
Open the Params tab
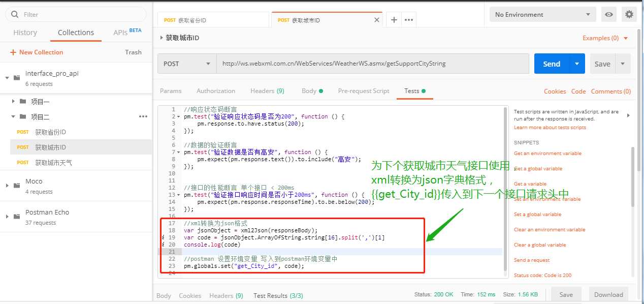pos(171,91)
